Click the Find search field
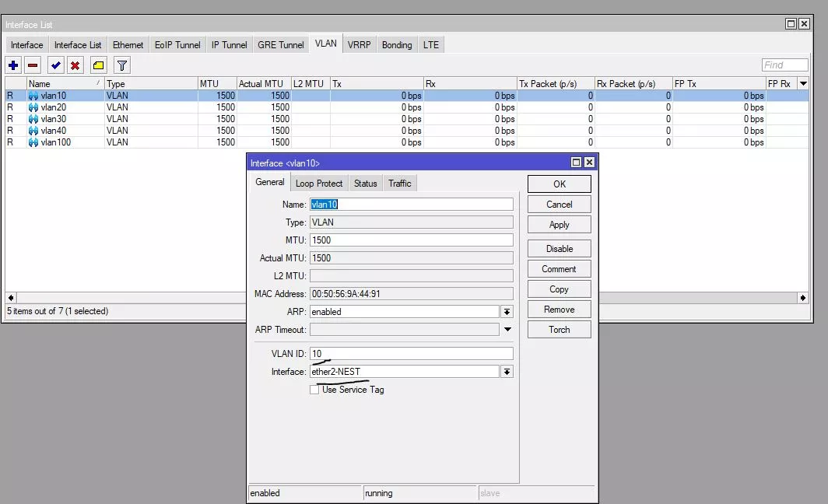This screenshot has width=828, height=504. 784,65
